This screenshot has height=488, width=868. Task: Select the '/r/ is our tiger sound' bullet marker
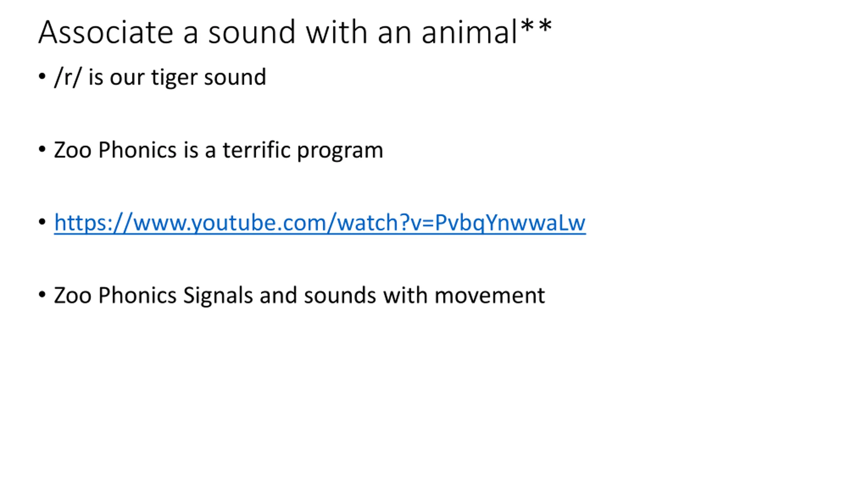click(42, 77)
